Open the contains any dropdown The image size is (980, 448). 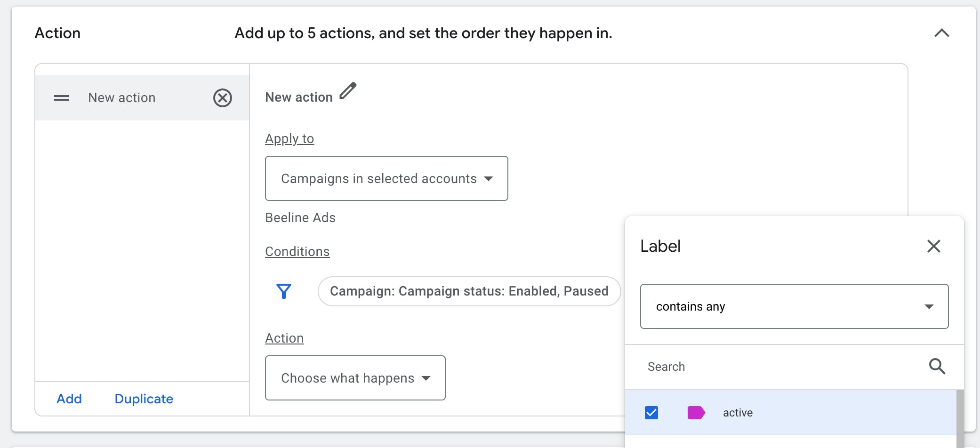click(x=794, y=306)
